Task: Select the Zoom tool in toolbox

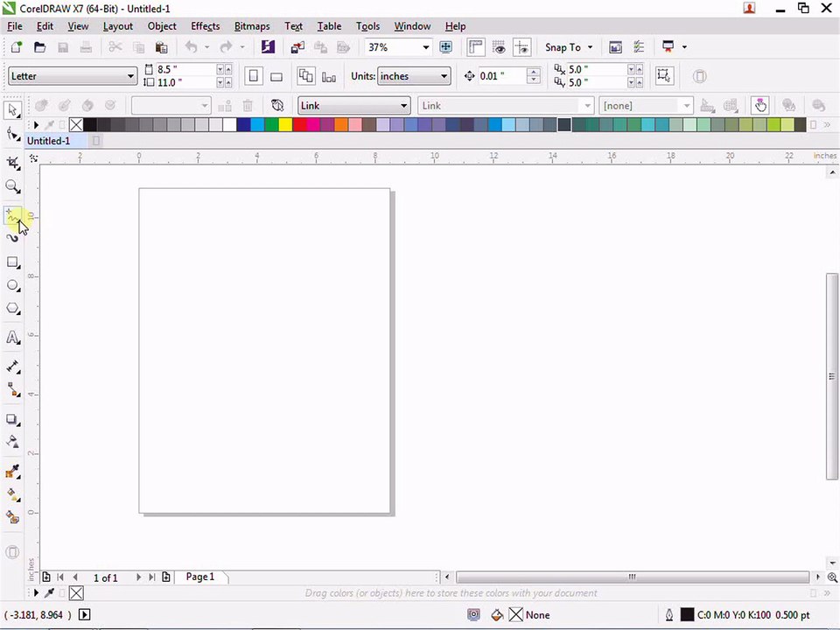Action: (13, 186)
